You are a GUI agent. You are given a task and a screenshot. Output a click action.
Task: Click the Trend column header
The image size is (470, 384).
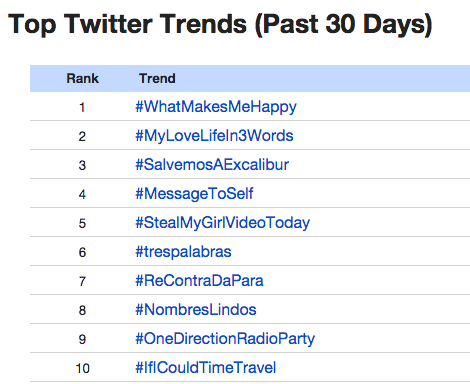click(x=157, y=79)
